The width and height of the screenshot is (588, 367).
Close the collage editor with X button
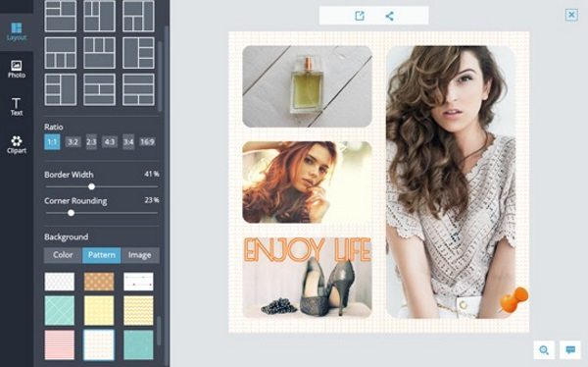point(571,15)
